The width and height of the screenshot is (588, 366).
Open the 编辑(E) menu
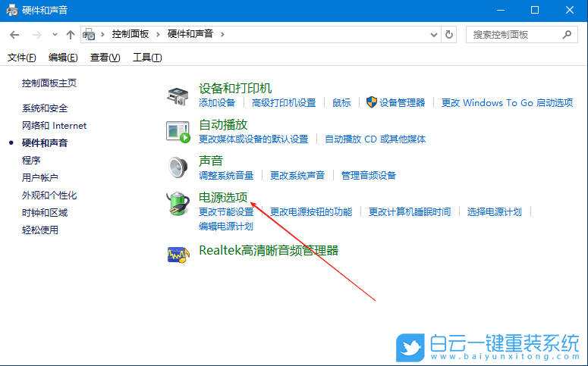pos(63,58)
